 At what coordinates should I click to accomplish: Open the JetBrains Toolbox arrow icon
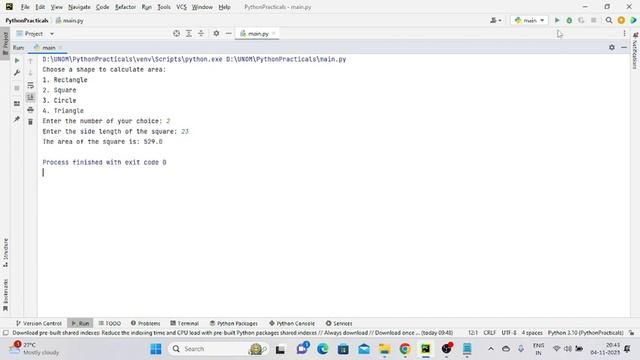(x=633, y=20)
